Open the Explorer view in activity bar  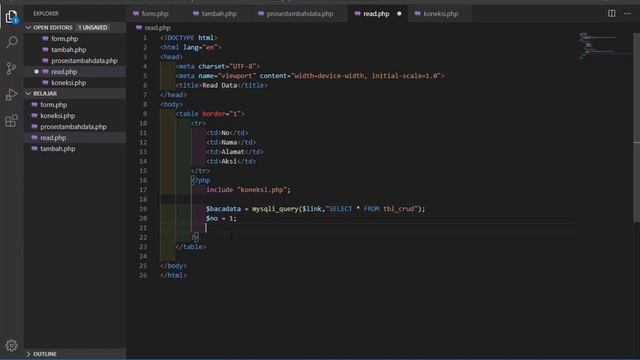pos(11,17)
